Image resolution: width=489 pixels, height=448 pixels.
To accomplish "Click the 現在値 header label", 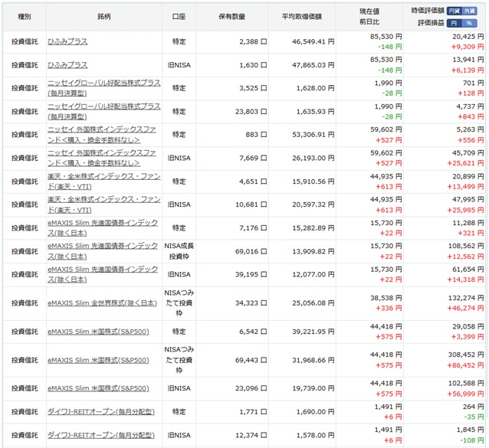I will click(x=369, y=11).
